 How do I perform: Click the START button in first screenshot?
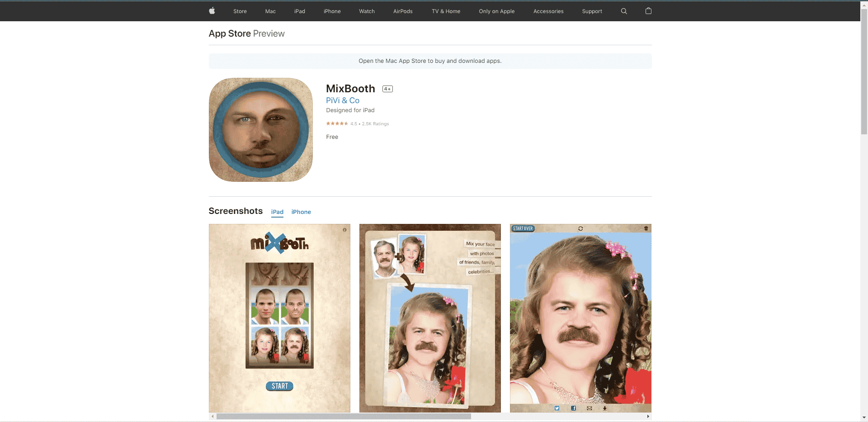[x=279, y=386]
